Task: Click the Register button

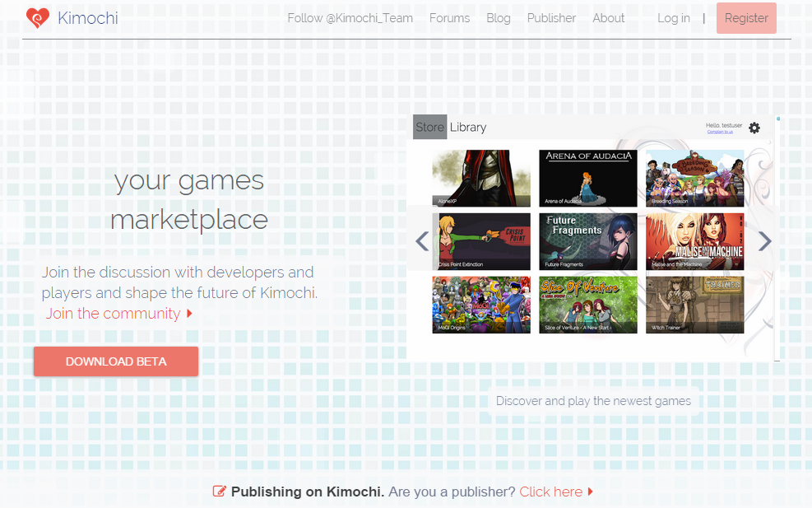Action: 746,18
